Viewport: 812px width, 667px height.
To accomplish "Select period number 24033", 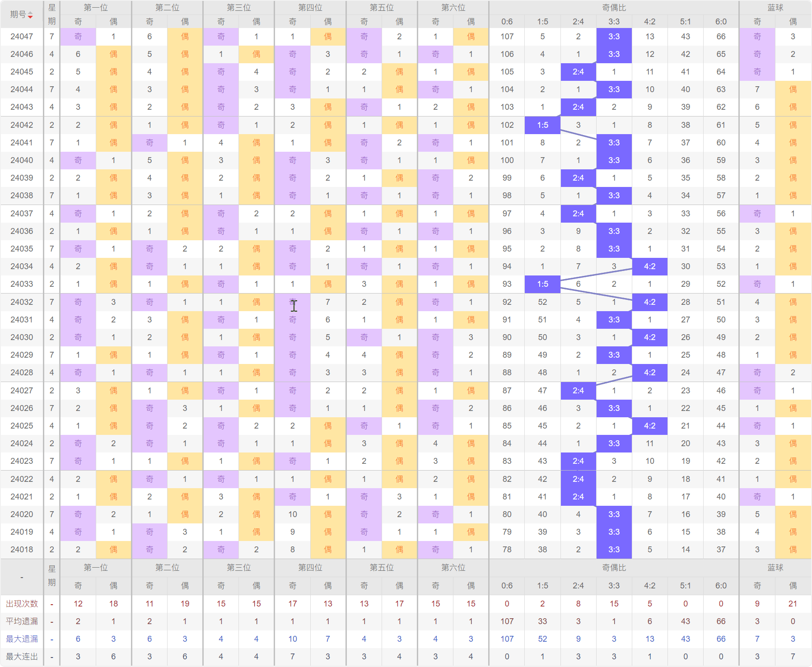I will coord(22,284).
